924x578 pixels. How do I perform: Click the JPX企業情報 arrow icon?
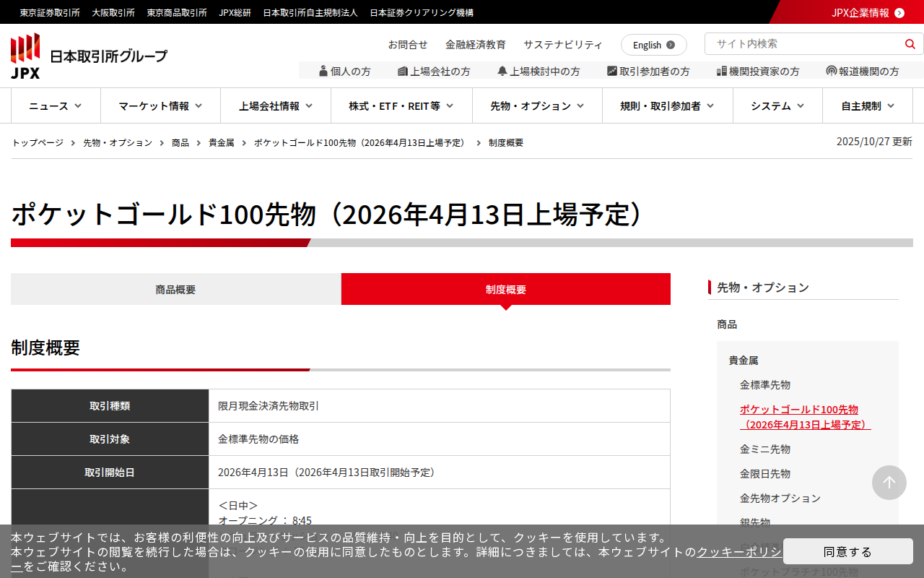pyautogui.click(x=899, y=13)
